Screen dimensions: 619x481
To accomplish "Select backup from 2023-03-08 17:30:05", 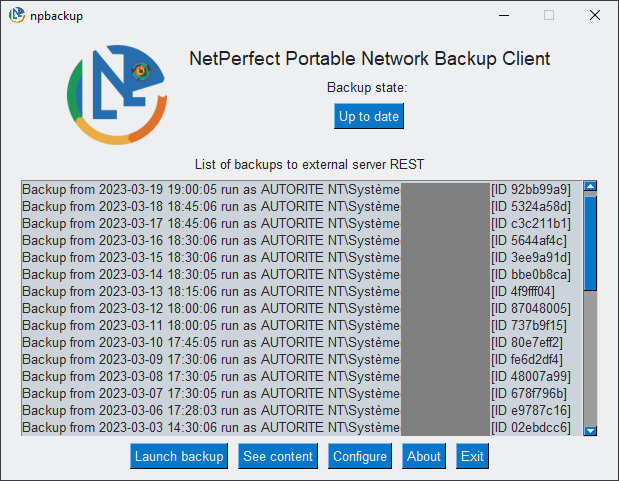I will point(302,376).
